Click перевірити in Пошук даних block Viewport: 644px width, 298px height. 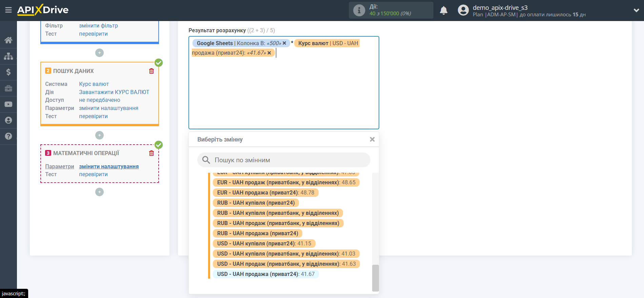click(x=94, y=116)
